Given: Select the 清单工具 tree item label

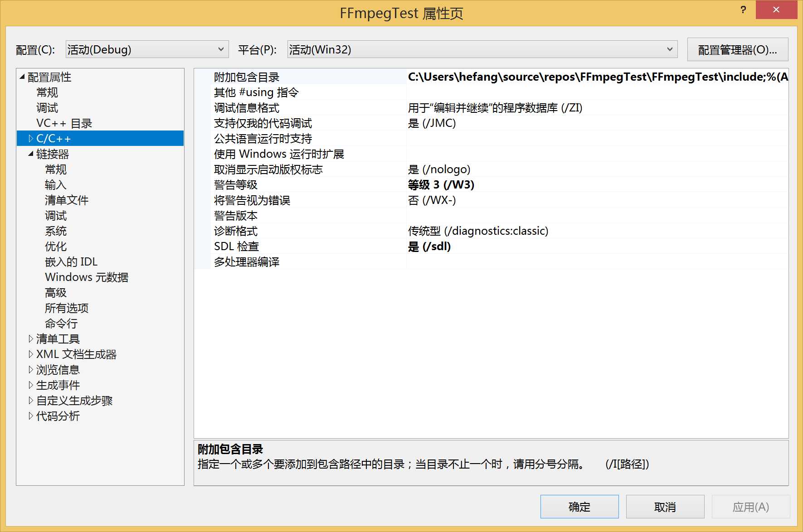Looking at the screenshot, I should pos(58,339).
